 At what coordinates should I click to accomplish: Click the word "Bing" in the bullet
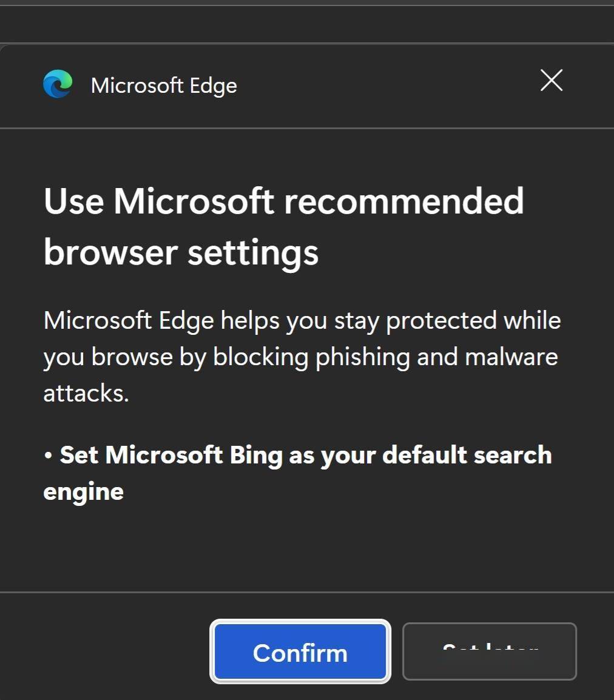(x=256, y=456)
